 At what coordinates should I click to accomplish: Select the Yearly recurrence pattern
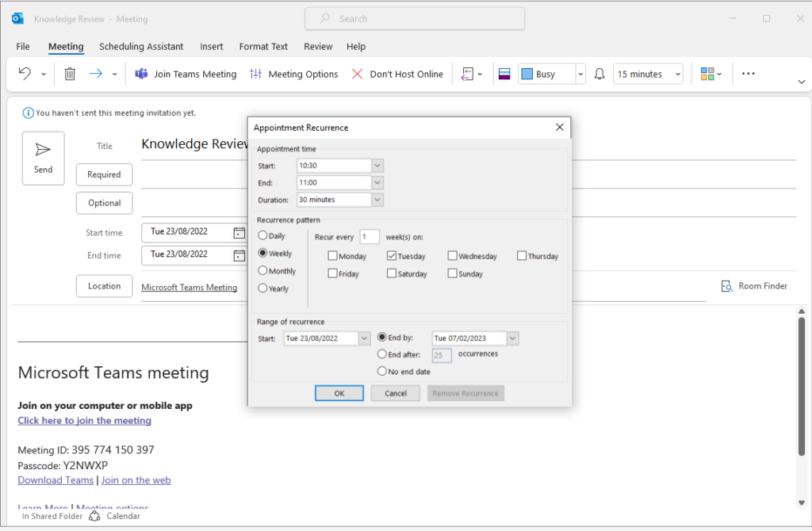pyautogui.click(x=262, y=288)
